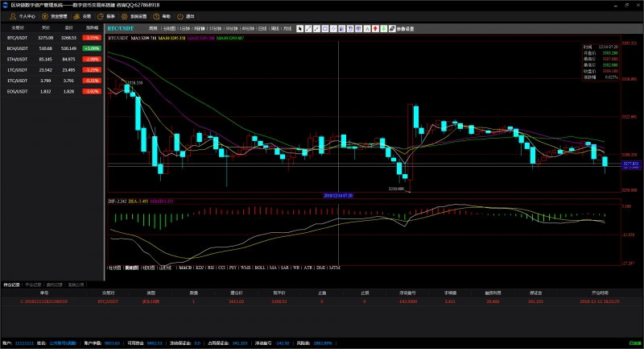Switch indicator to SAR

coord(285,268)
